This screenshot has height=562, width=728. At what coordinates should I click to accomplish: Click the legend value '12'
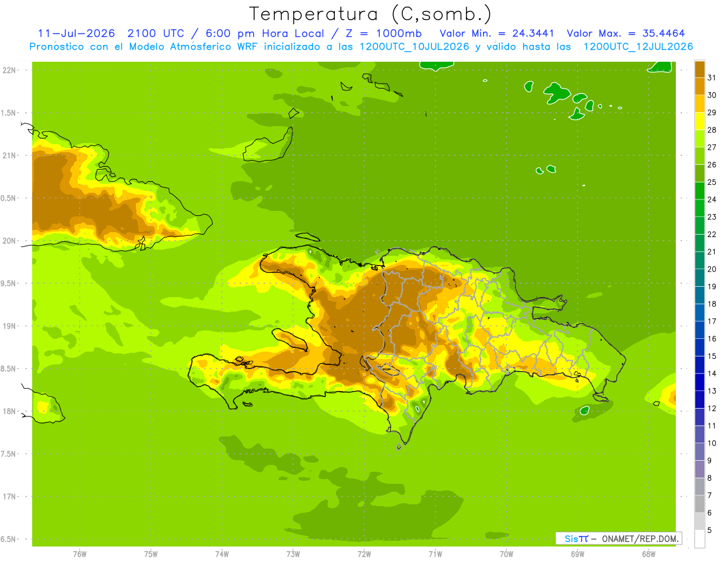click(x=712, y=409)
